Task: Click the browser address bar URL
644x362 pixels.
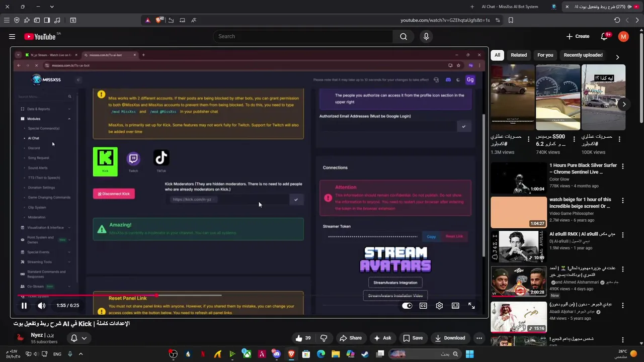Action: click(445, 20)
